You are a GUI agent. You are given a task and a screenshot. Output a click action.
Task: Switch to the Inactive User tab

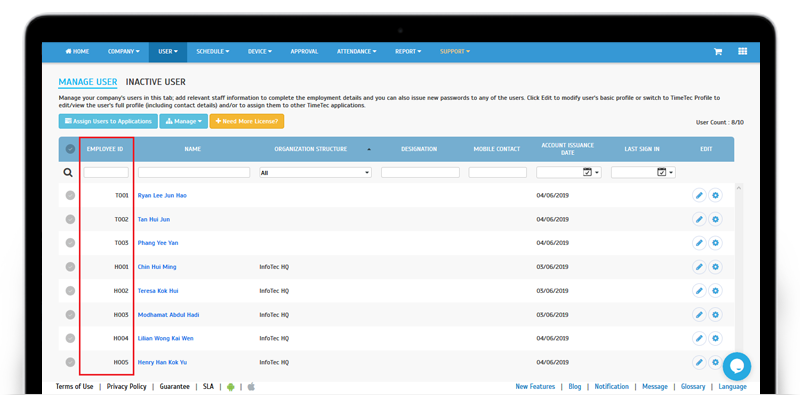pos(156,82)
